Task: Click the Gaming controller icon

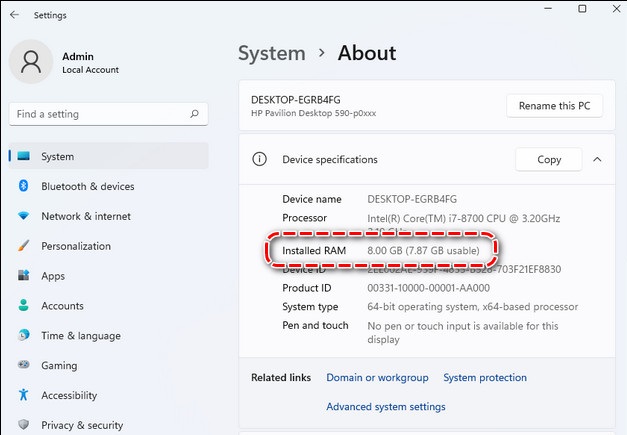Action: point(24,366)
